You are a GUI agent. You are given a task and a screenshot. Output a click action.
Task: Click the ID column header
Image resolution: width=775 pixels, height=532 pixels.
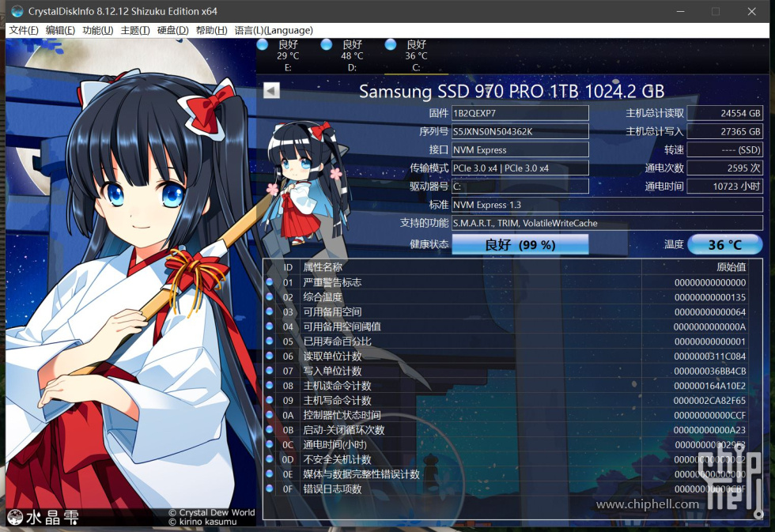pyautogui.click(x=288, y=267)
